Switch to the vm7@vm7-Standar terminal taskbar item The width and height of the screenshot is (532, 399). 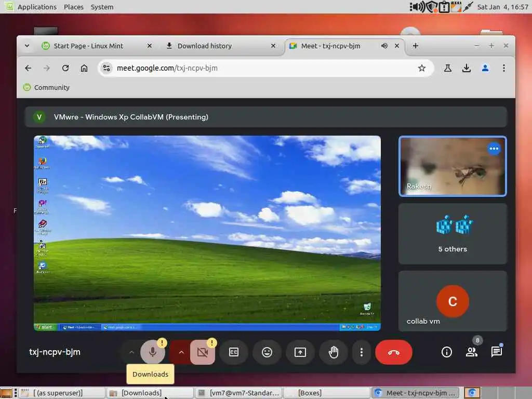(x=238, y=393)
